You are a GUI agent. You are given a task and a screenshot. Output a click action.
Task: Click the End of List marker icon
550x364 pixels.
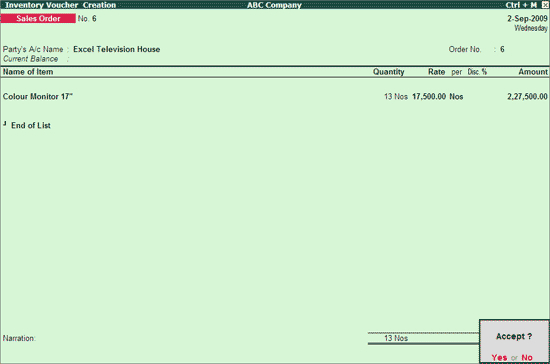pos(5,123)
